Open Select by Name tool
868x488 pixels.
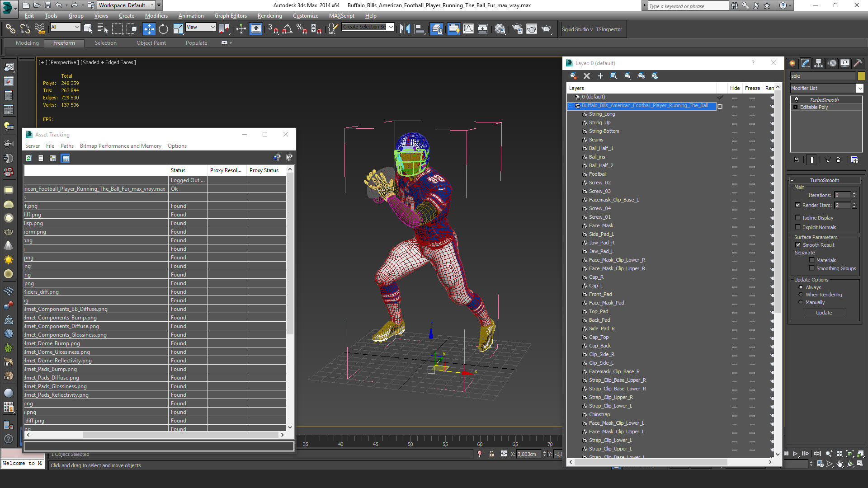pyautogui.click(x=103, y=29)
